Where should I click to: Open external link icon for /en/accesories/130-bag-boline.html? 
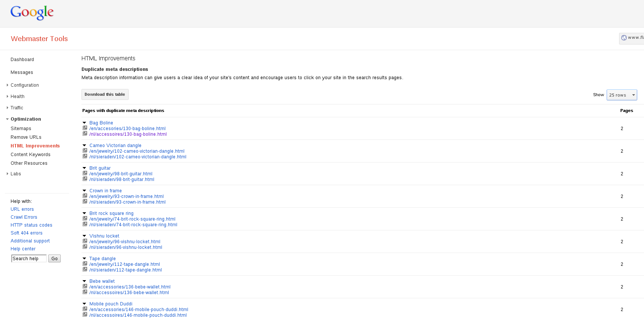[x=85, y=128]
